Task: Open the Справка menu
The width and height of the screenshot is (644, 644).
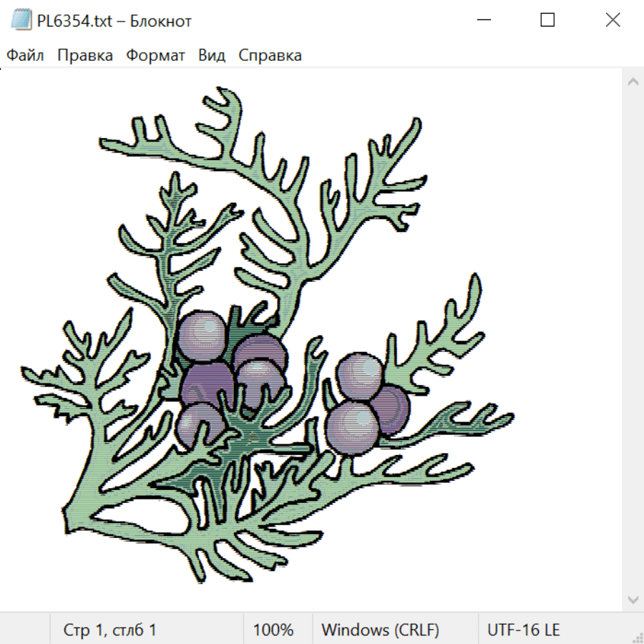Action: (x=270, y=56)
